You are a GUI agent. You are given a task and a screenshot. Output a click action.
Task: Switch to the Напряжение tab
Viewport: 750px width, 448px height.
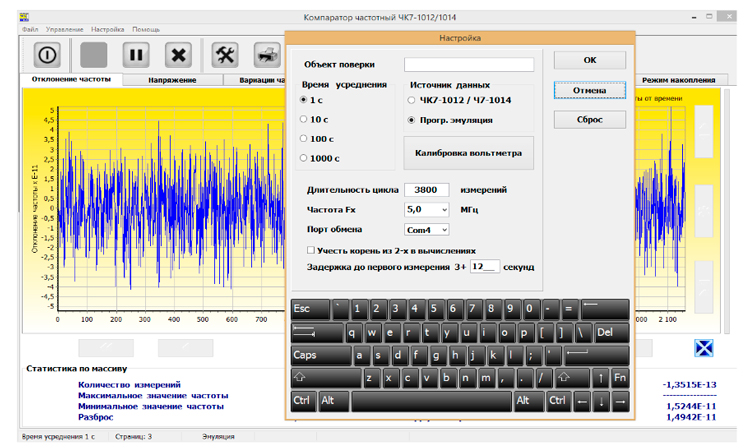click(x=172, y=80)
